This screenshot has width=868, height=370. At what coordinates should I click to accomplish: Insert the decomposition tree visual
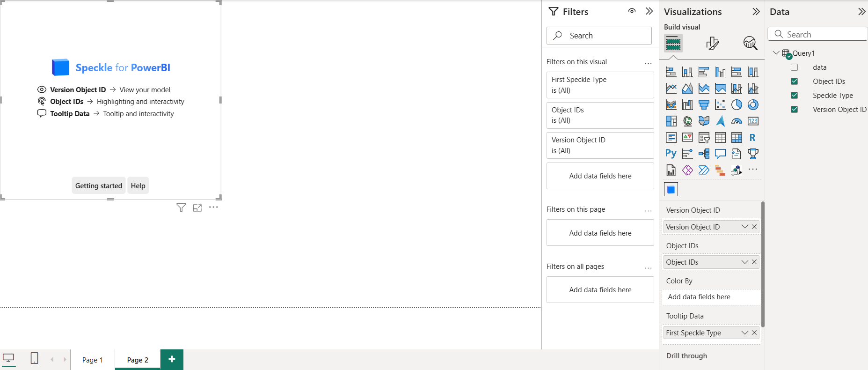(x=704, y=154)
